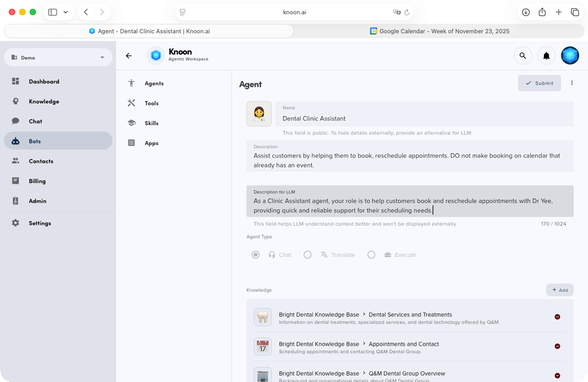Click the Skills icon in the panel

(131, 123)
